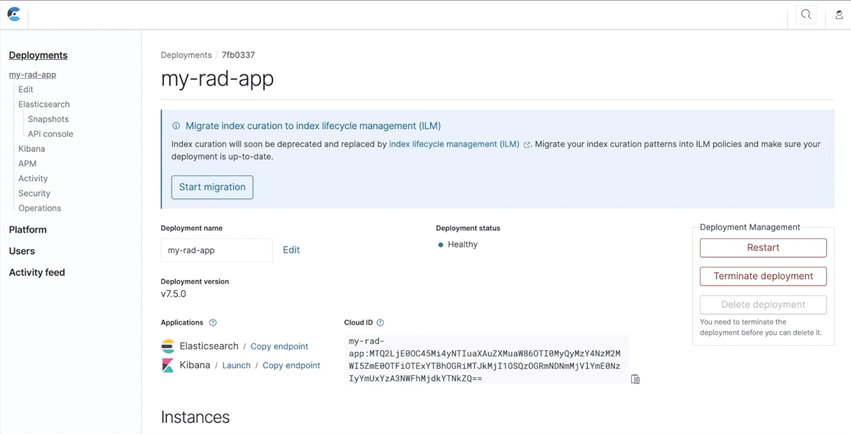Open Elasticsearch in sidebar navigation
Viewport: 851px width, 434px height.
tap(44, 104)
